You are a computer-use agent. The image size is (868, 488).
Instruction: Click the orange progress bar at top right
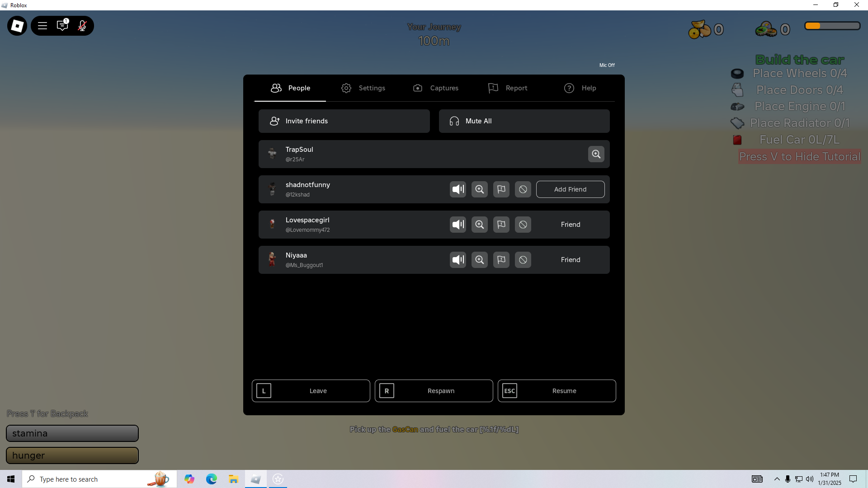[x=832, y=26]
